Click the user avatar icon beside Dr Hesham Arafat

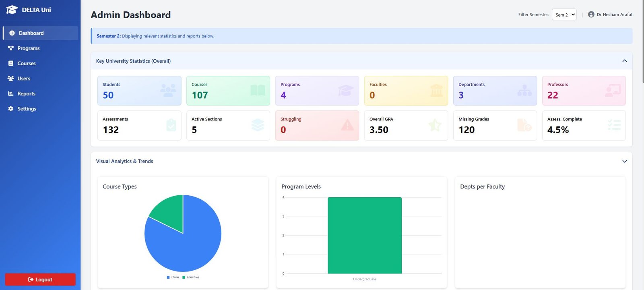click(x=591, y=14)
